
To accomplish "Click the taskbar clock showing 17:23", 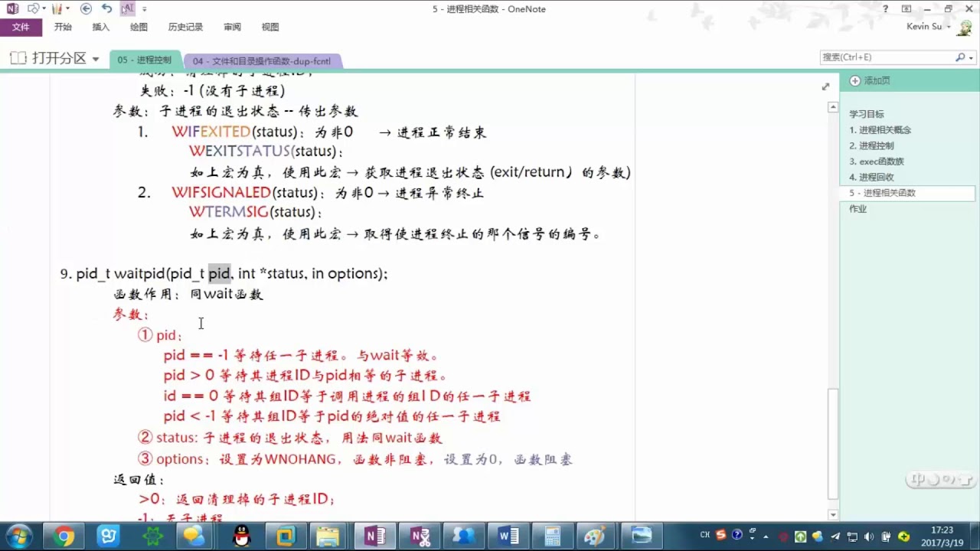I will coord(942,536).
